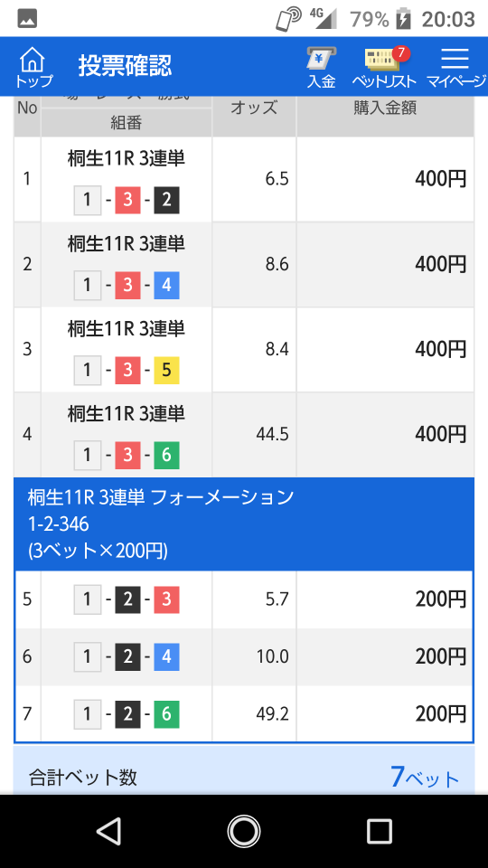Select formation bet row 7 with odds 49.2

(x=244, y=714)
